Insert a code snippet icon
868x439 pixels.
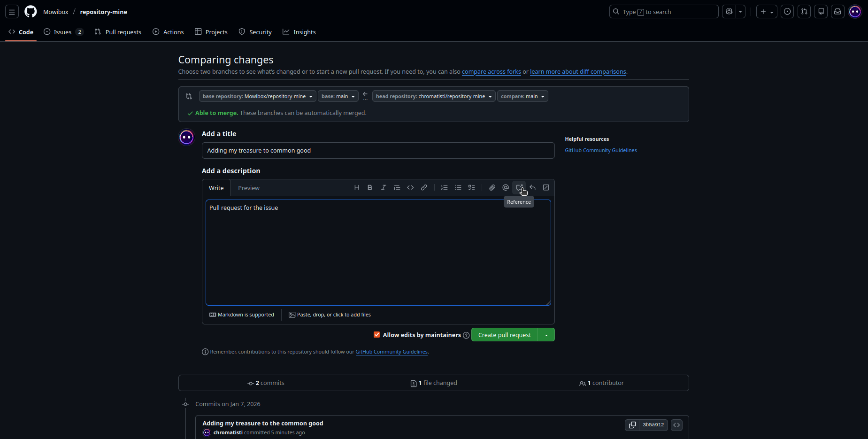point(410,188)
